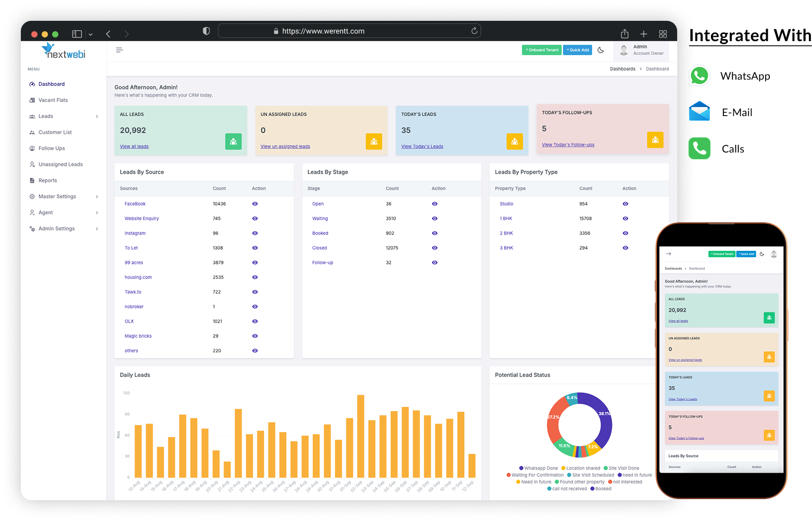
Task: Toggle dark mode with the moon icon
Action: tap(601, 50)
